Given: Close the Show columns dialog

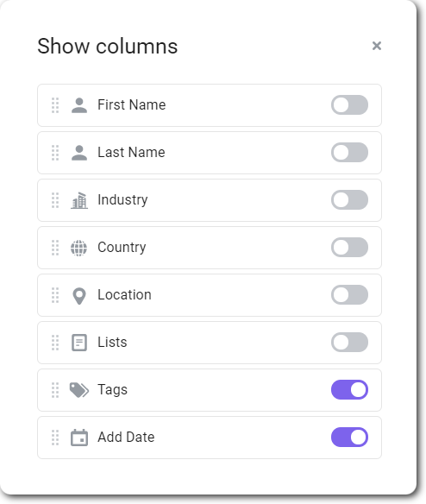Looking at the screenshot, I should 377,46.
